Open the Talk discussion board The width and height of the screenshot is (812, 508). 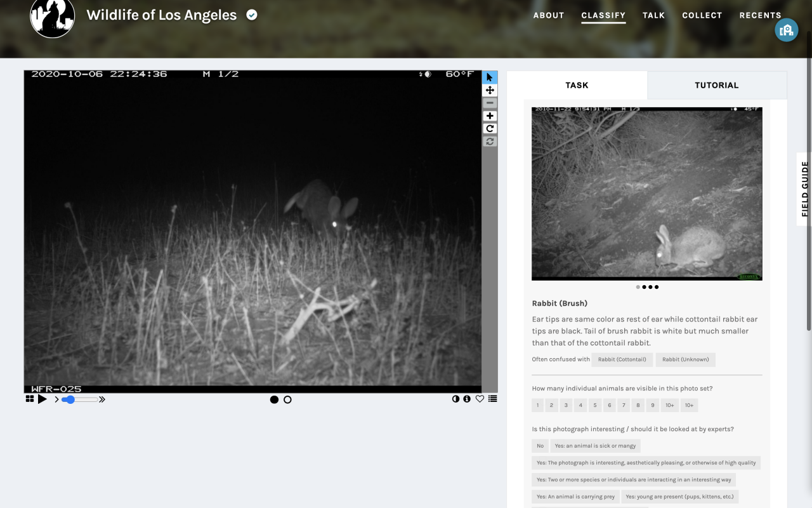653,15
